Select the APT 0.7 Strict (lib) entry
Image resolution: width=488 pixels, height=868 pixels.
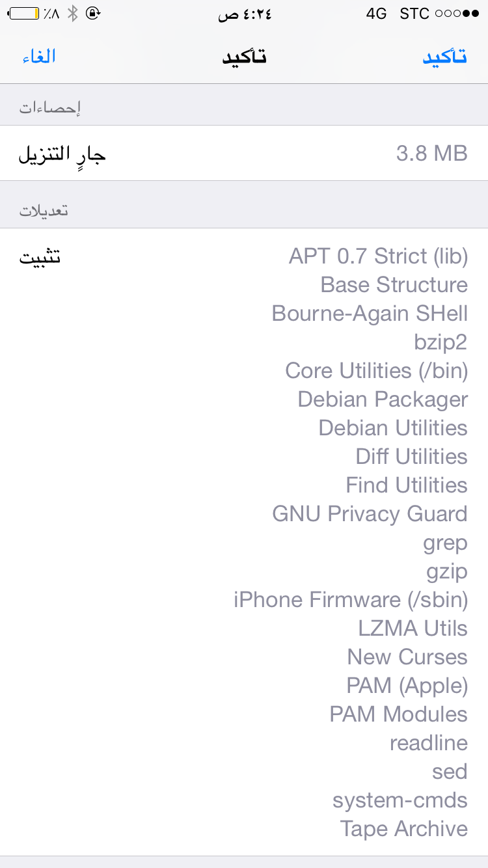click(378, 256)
